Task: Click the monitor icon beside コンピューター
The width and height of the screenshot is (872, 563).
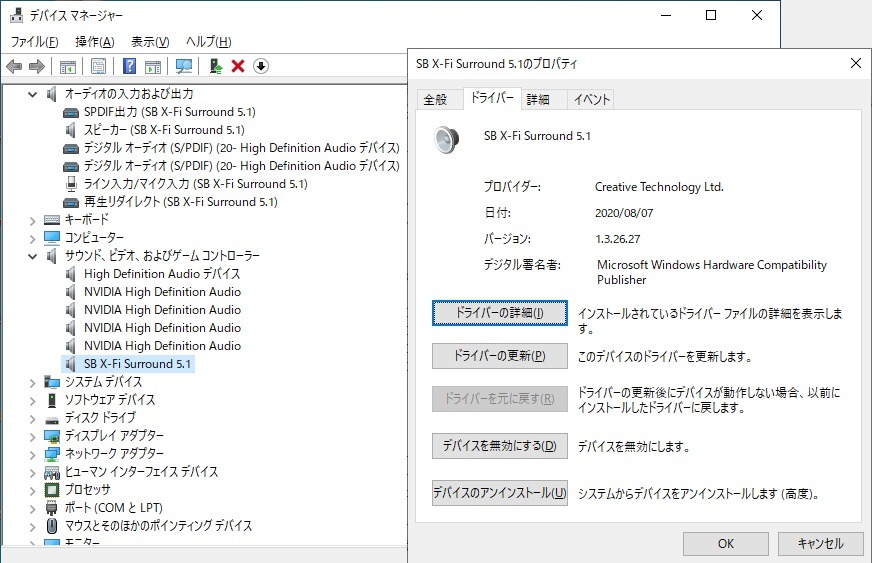Action: [x=52, y=238]
